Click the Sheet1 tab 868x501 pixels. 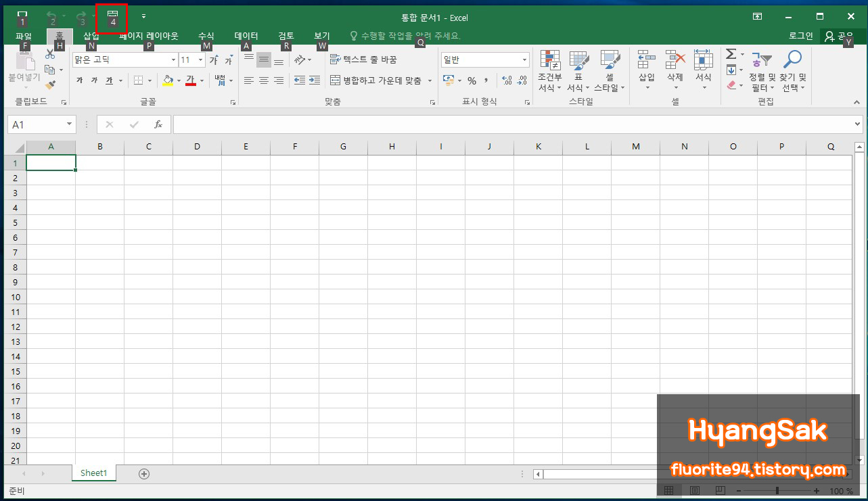pyautogui.click(x=94, y=473)
